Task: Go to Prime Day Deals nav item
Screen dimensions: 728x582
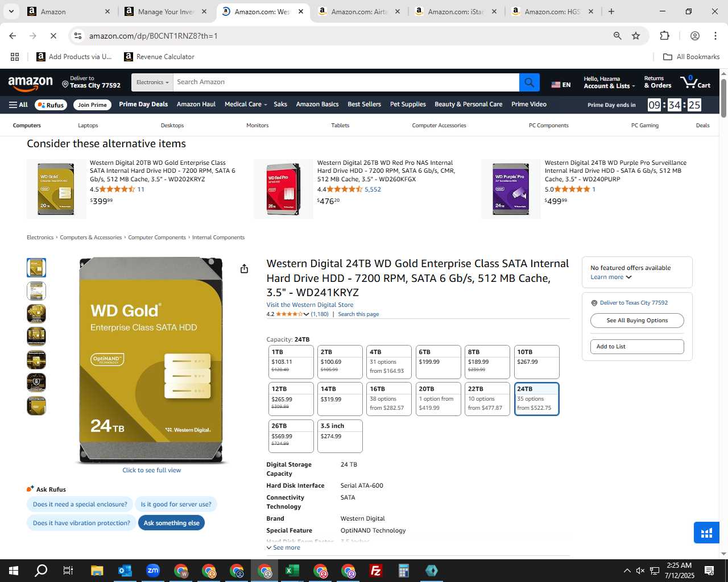Action: pyautogui.click(x=143, y=104)
